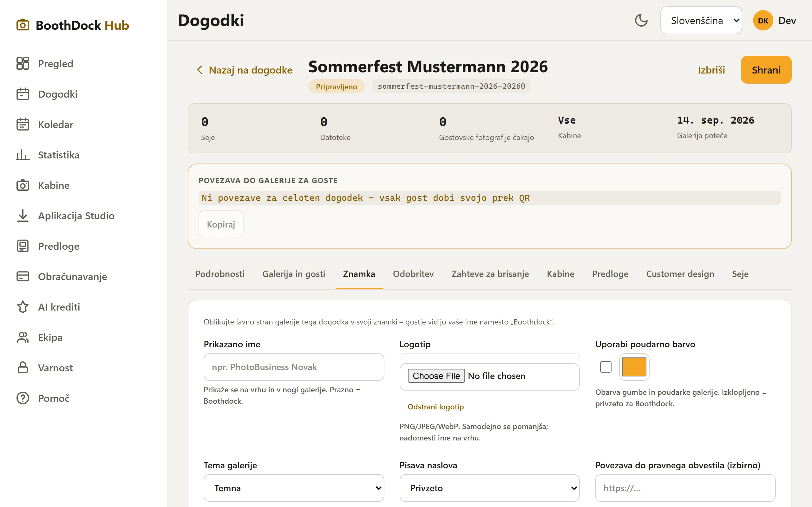The height and width of the screenshot is (507, 812).
Task: Switch to the Galerija in gosti tab
Action: [x=294, y=274]
